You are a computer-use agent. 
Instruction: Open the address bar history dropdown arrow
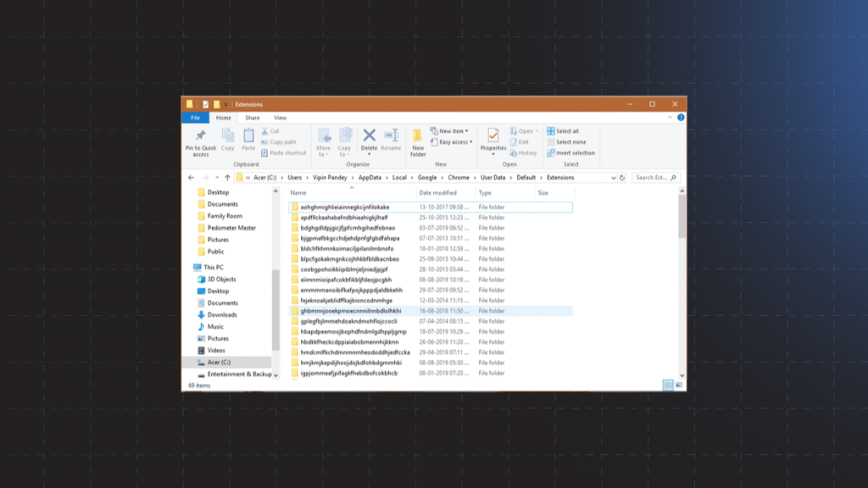pyautogui.click(x=612, y=178)
